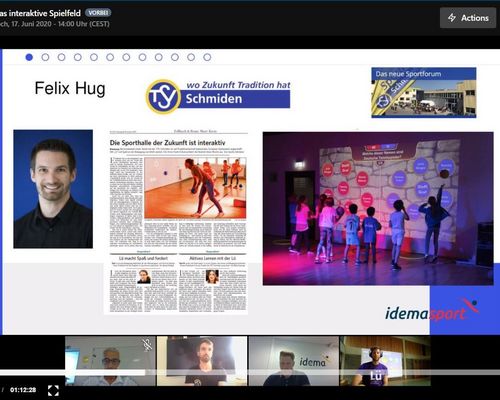Jump to the fifth slide indicator dot
The width and height of the screenshot is (500, 400).
pyautogui.click(x=94, y=57)
